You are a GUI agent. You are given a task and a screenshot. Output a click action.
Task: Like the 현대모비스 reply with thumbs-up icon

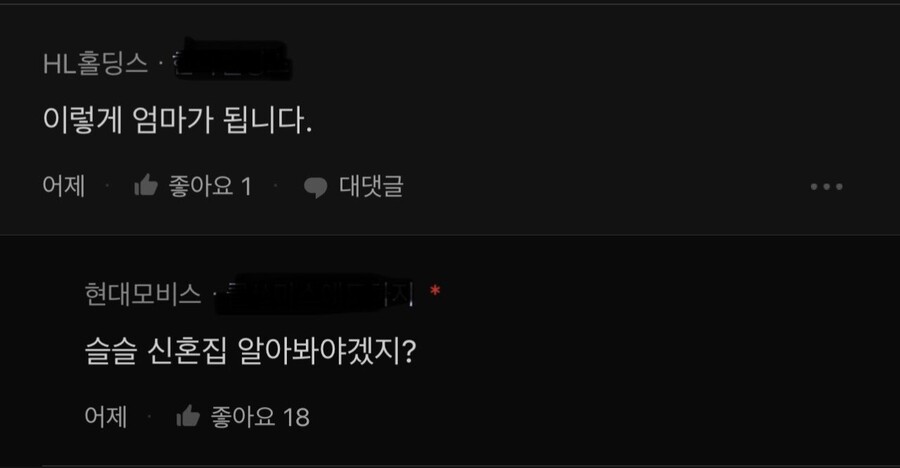click(x=188, y=416)
